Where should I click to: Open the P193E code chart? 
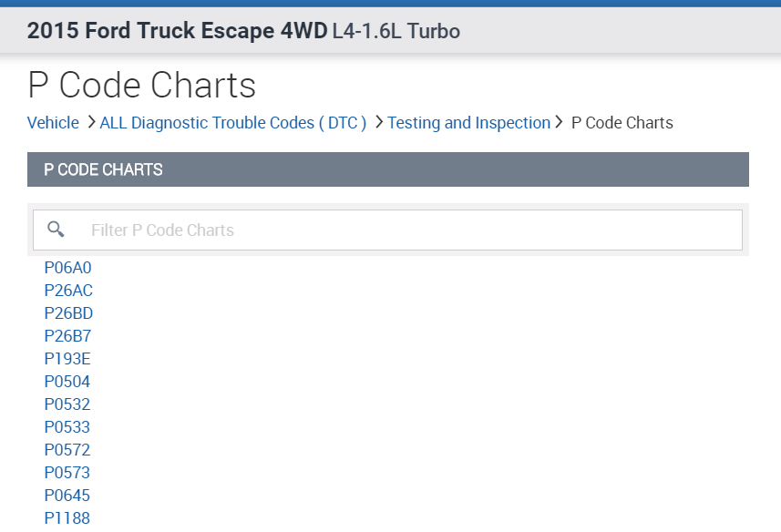point(67,359)
